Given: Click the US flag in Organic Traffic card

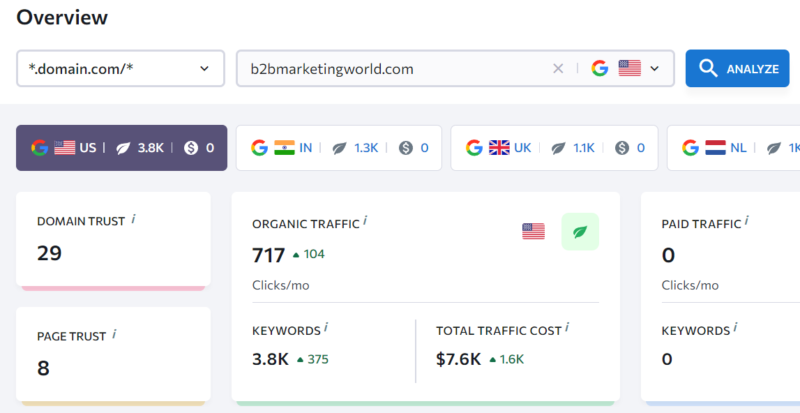Looking at the screenshot, I should coord(533,231).
